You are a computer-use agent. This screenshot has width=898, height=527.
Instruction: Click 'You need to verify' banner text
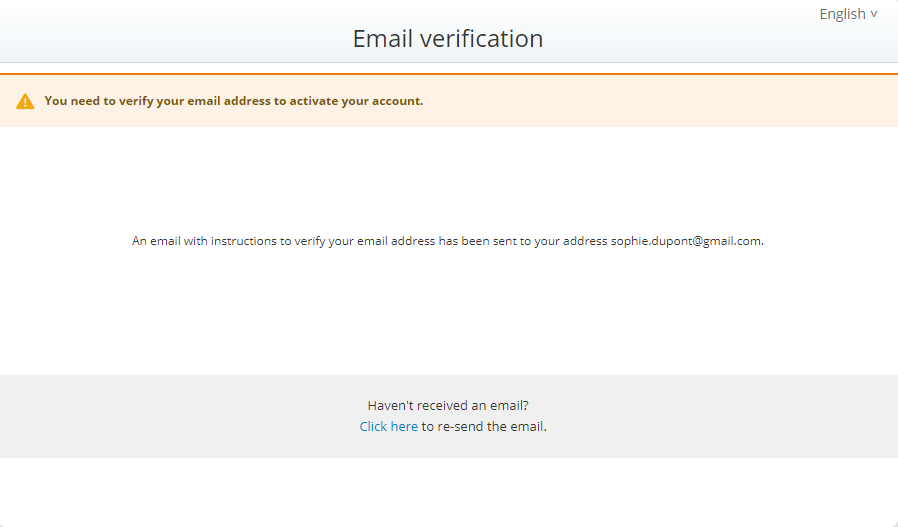pos(99,101)
